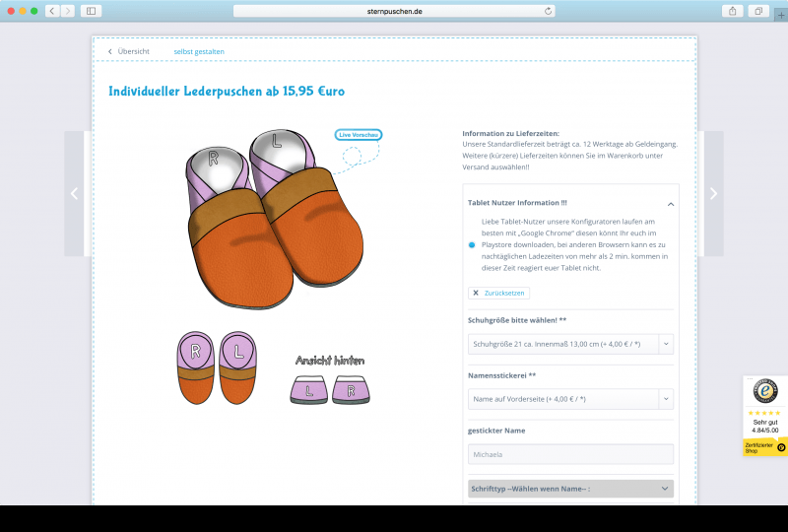Show previous product with left slider arrow
Viewport: 788px width, 532px height.
[x=74, y=194]
